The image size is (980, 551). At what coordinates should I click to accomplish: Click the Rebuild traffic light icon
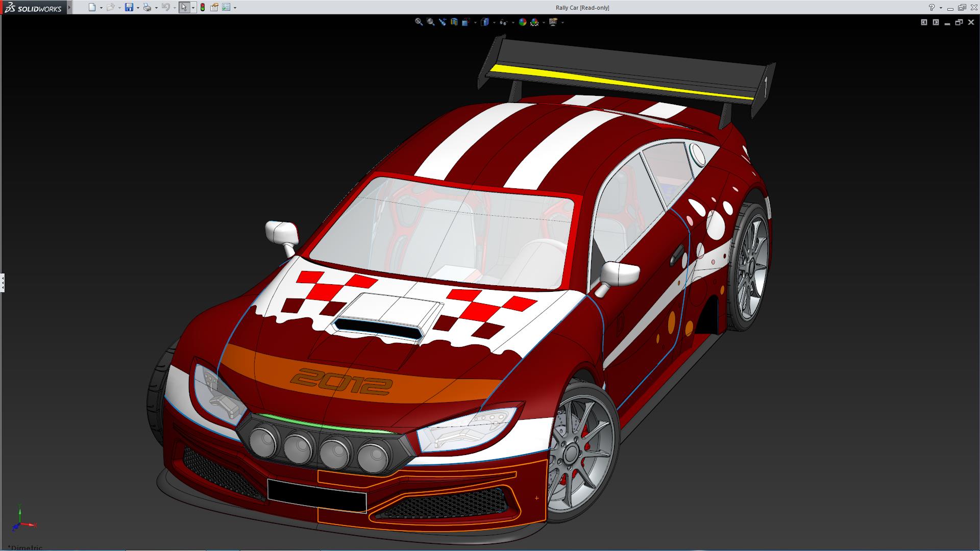pyautogui.click(x=203, y=7)
